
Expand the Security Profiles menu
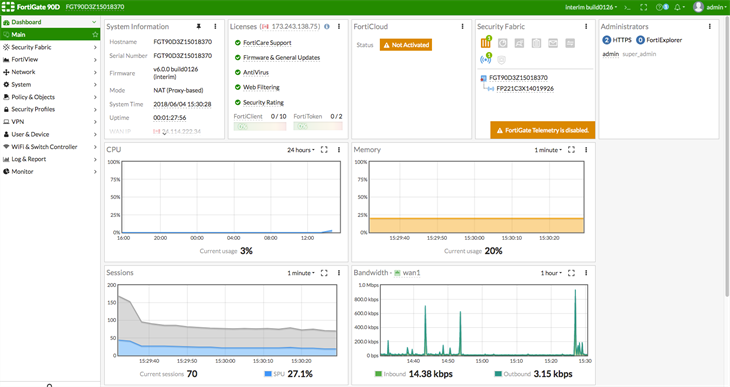[50, 109]
